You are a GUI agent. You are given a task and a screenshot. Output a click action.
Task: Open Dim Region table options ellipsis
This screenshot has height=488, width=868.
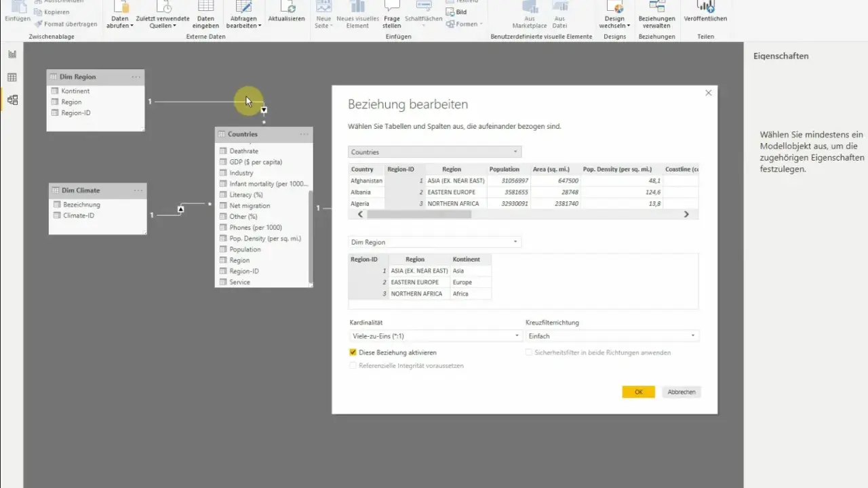click(x=136, y=77)
